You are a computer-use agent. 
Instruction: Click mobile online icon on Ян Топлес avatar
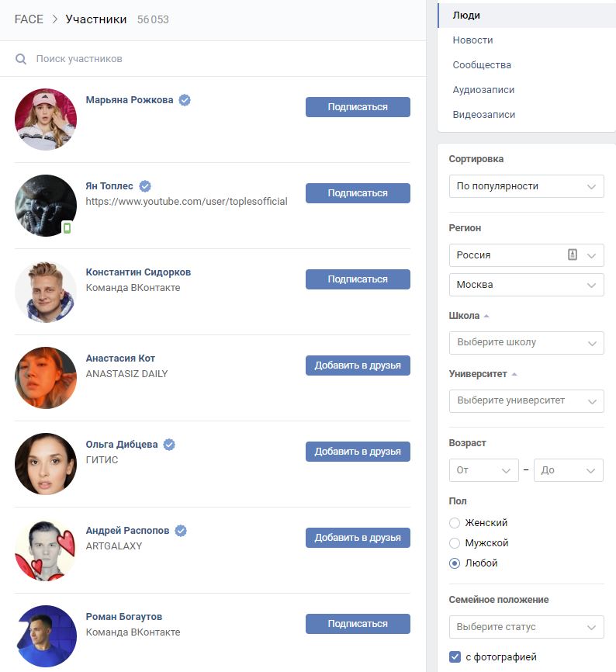click(67, 227)
